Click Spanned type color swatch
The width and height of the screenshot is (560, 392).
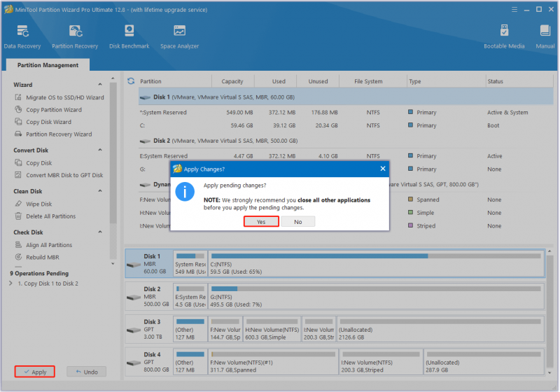(410, 199)
